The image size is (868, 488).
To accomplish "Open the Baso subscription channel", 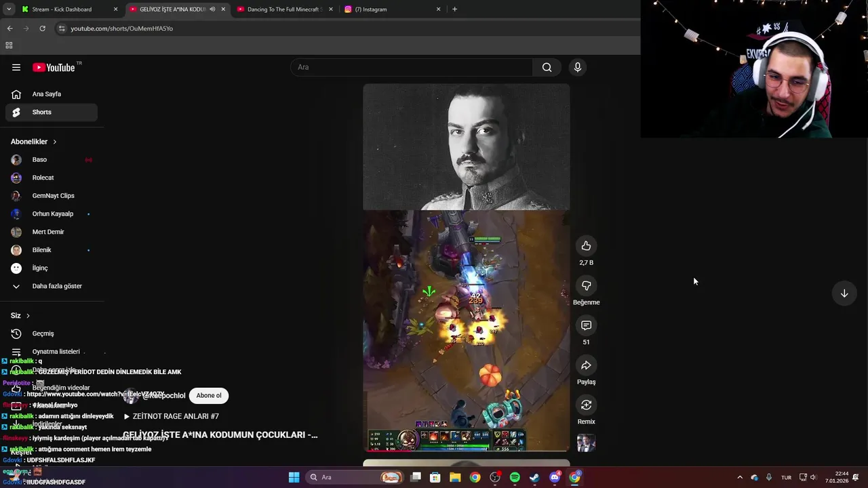I will click(52, 160).
